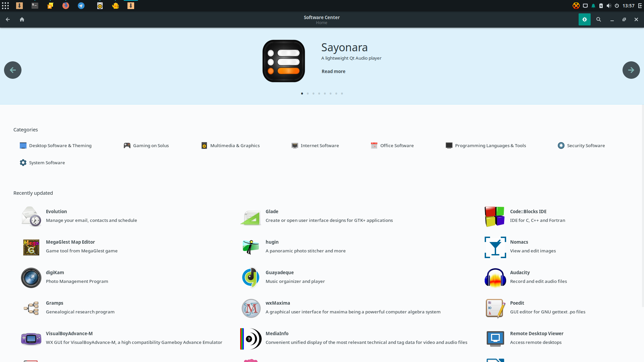
Task: Click the wxMaxima app icon
Action: [x=251, y=308]
